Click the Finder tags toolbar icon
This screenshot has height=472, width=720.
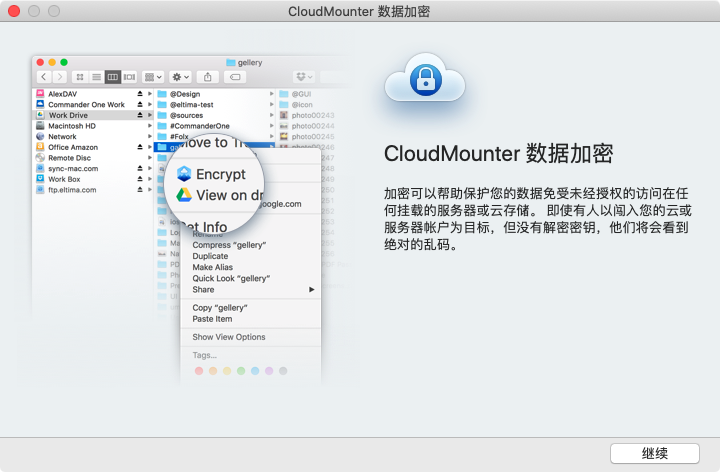pos(235,76)
